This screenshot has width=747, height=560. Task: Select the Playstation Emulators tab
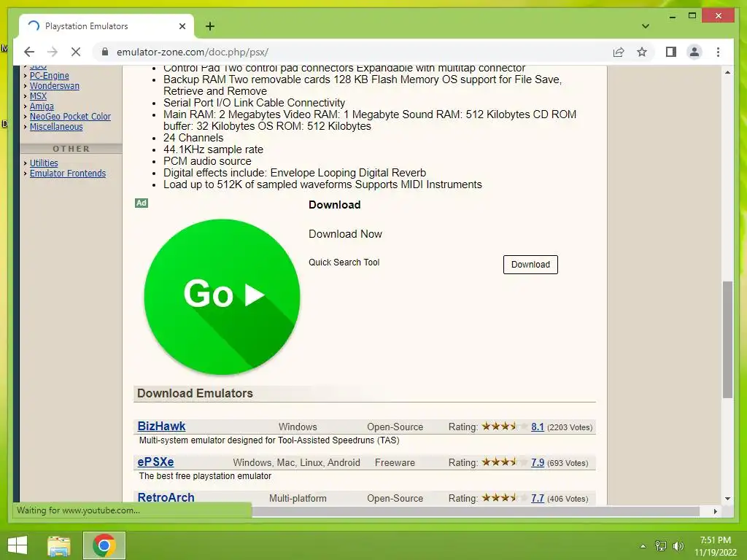[x=107, y=26]
